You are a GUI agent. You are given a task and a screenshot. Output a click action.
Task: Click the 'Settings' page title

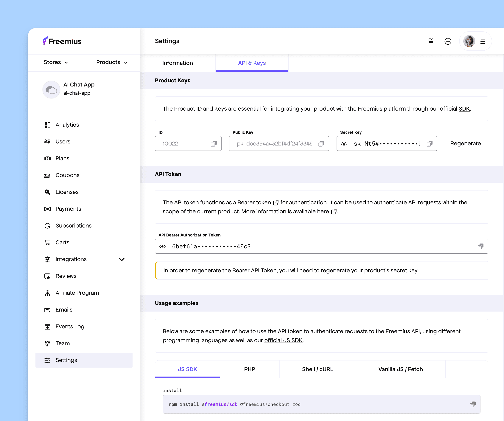point(167,41)
